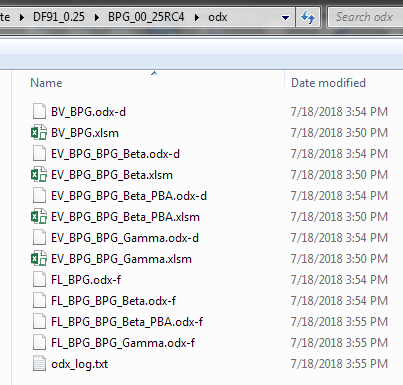Click the EV_BPG_BPG_Gamma.odx-d file icon
Image resolution: width=403 pixels, height=385 pixels.
point(39,237)
